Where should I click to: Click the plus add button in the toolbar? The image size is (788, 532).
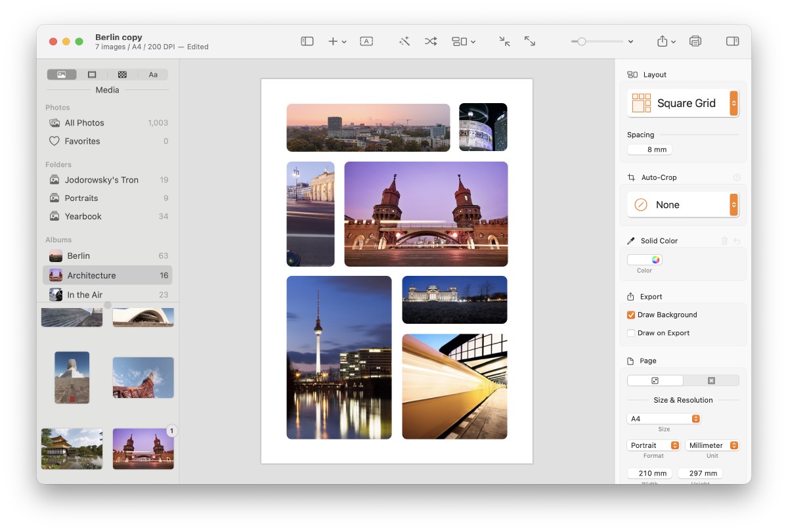333,41
